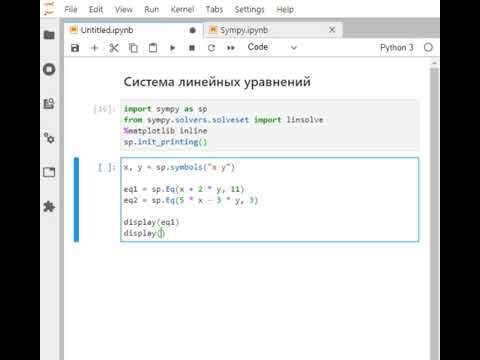Click the '%matplotlib inline' line
The width and height of the screenshot is (480, 360).
pyautogui.click(x=165, y=131)
